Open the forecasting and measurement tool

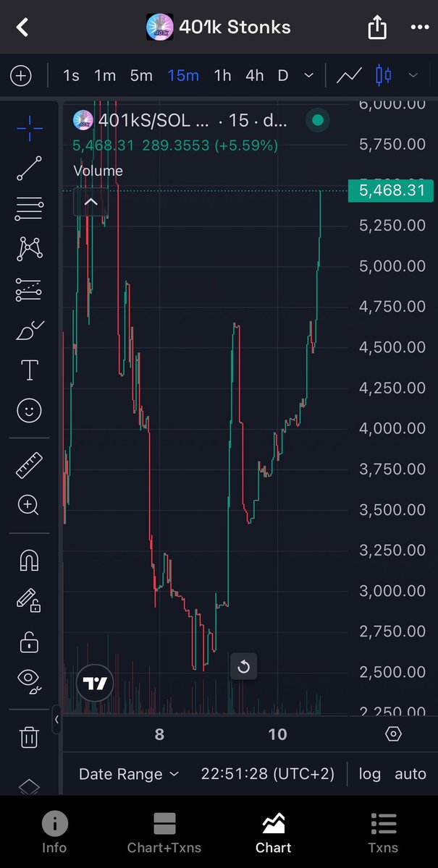29,290
